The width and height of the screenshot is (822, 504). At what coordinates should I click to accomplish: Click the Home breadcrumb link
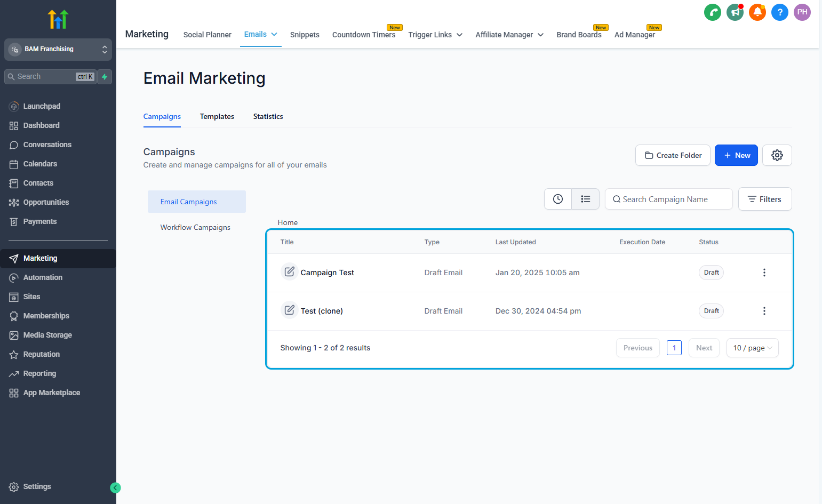pos(288,222)
